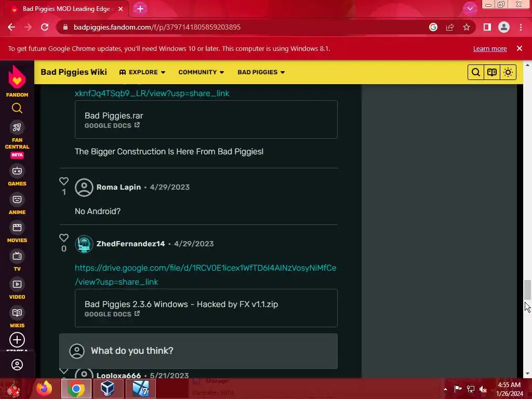Open the xknfJq4TSqb9_LR share link
This screenshot has width=532, height=399.
152,94
